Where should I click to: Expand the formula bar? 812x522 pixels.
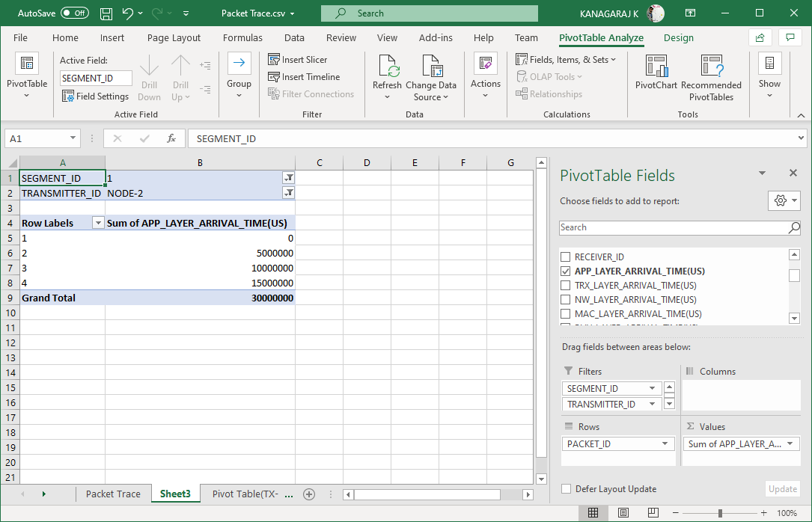[x=801, y=138]
